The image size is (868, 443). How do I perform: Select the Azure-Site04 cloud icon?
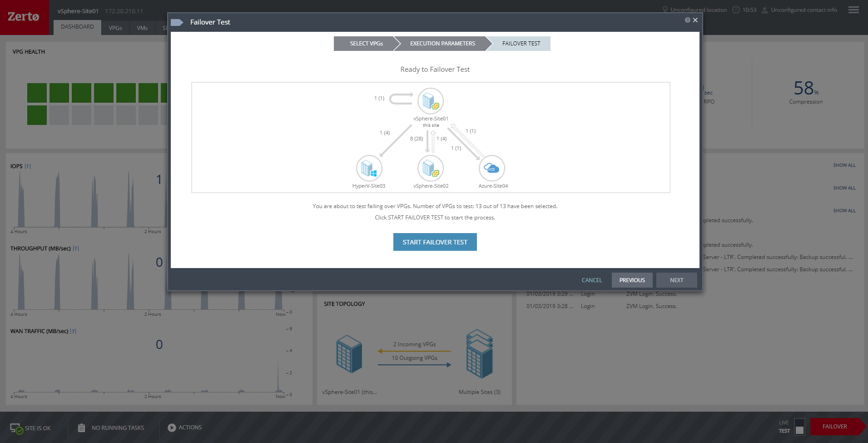(x=492, y=168)
